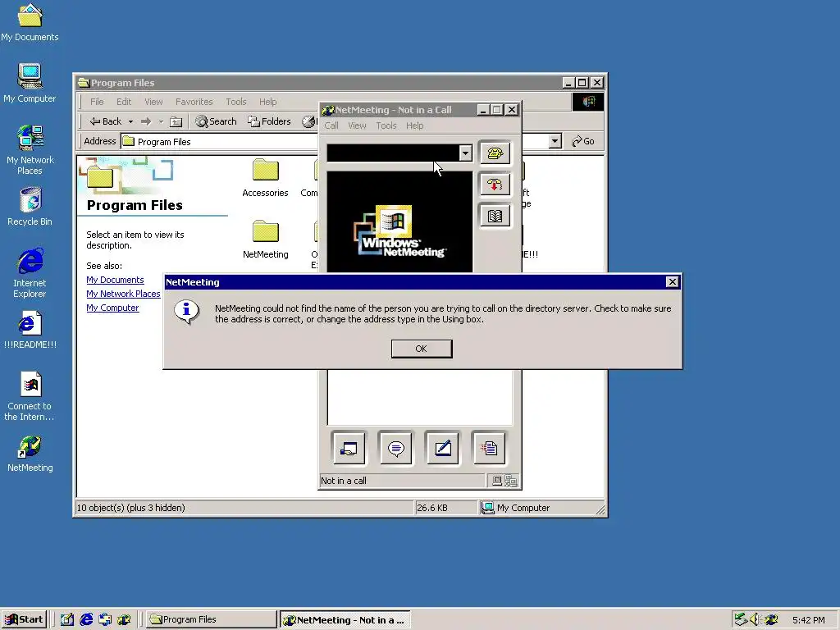Click the volume speaker tray icon
The image size is (840, 630).
756,619
